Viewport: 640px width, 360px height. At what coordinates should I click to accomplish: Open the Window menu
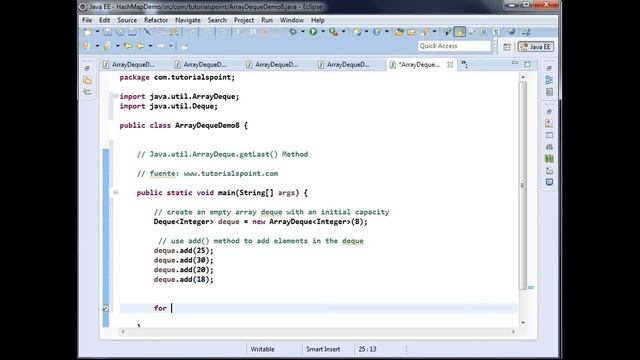coord(291,20)
